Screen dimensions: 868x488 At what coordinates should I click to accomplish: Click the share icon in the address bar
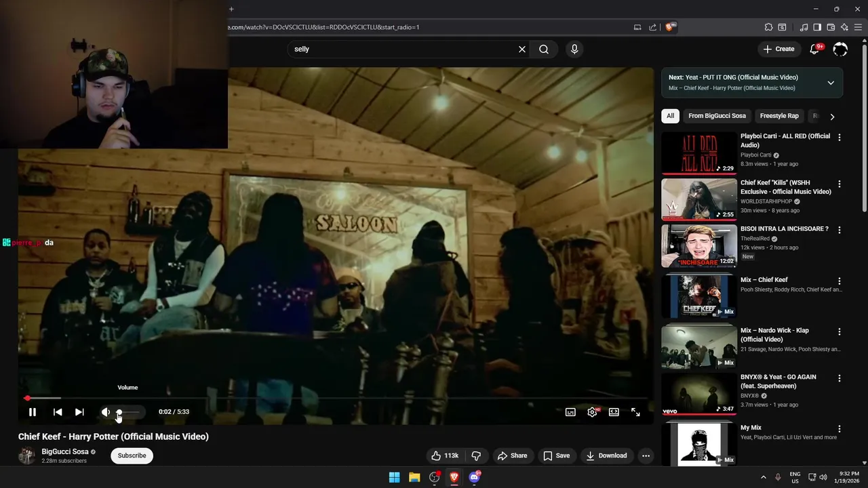point(652,27)
